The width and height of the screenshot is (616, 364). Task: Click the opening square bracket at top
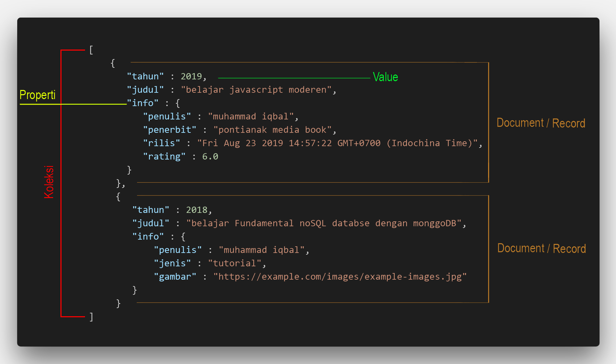91,50
